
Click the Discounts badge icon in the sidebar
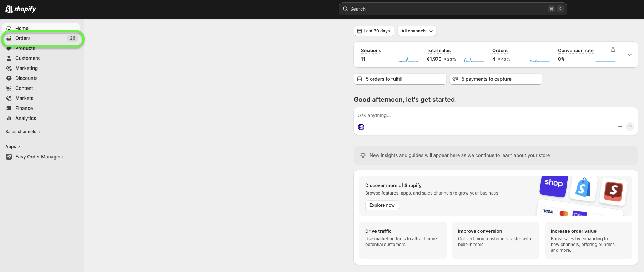[9, 78]
